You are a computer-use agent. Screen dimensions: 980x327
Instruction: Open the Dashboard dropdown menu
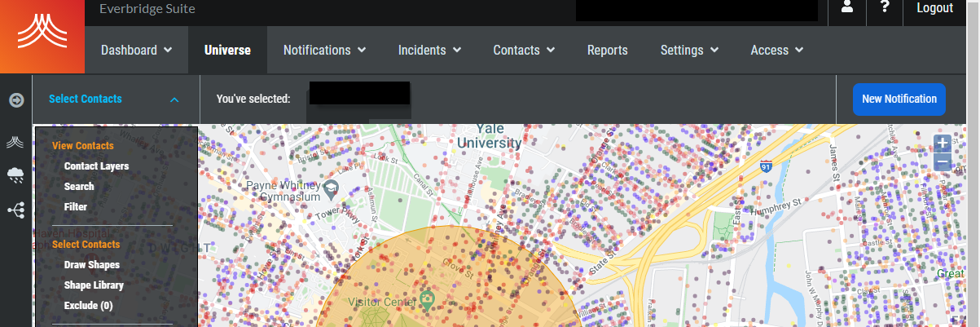[136, 50]
